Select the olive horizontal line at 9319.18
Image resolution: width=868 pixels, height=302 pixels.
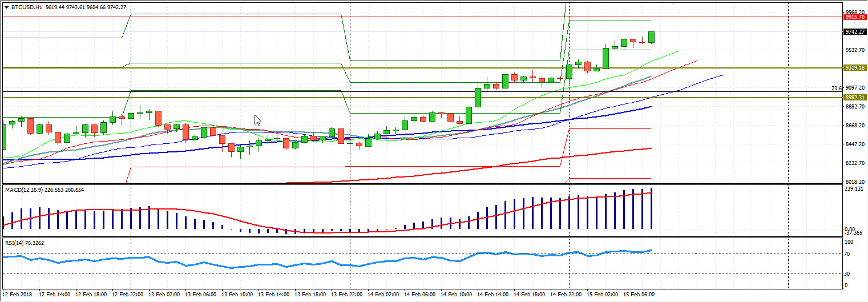tap(422, 68)
